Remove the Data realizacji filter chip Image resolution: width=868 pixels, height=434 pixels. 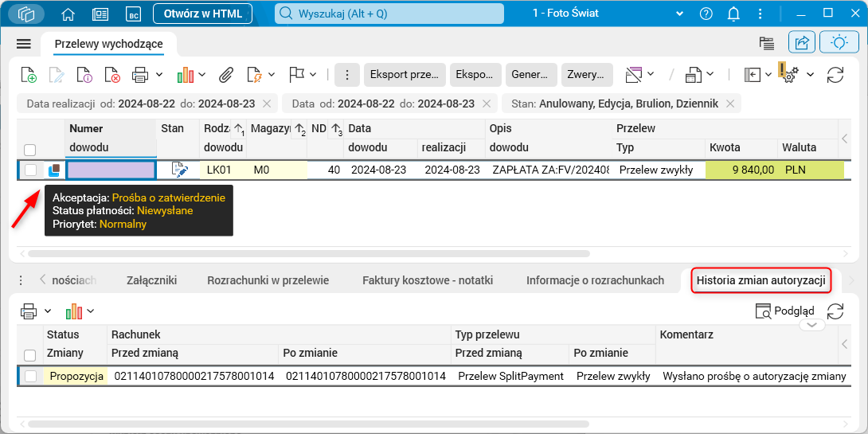point(266,104)
